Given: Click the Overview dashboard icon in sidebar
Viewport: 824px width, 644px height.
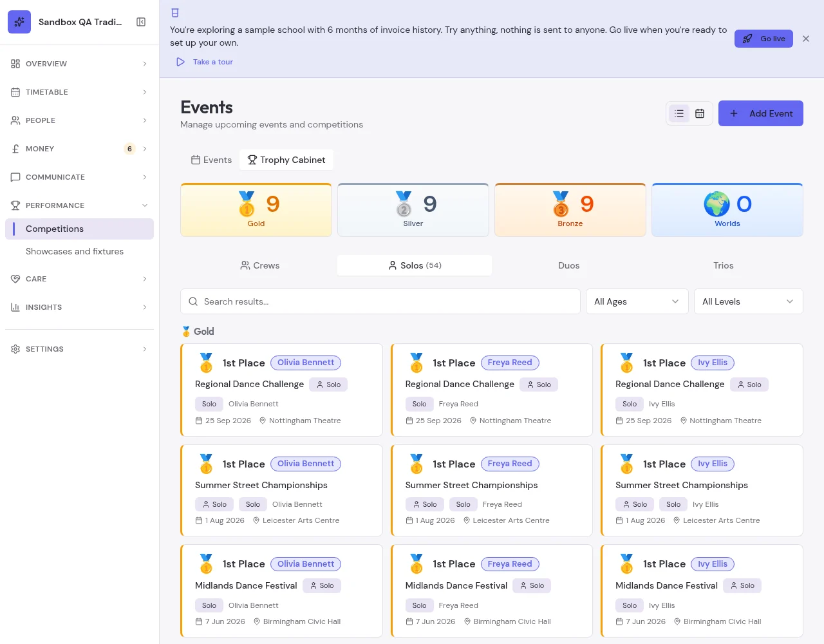Looking at the screenshot, I should tap(15, 64).
